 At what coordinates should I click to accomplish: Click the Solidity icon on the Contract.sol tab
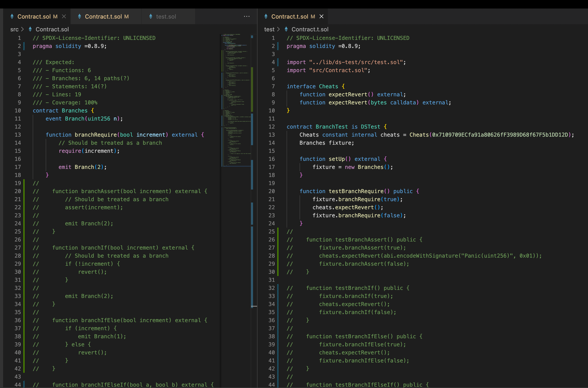click(x=12, y=16)
